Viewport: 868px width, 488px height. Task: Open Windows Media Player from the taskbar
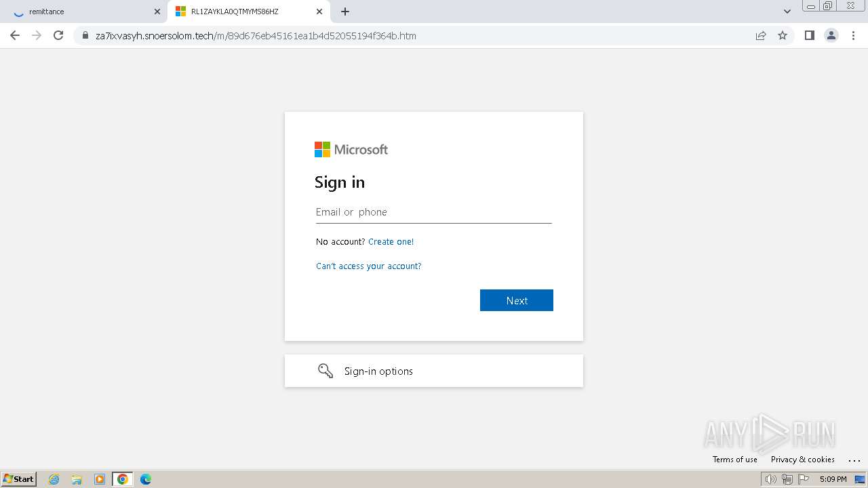(100, 479)
